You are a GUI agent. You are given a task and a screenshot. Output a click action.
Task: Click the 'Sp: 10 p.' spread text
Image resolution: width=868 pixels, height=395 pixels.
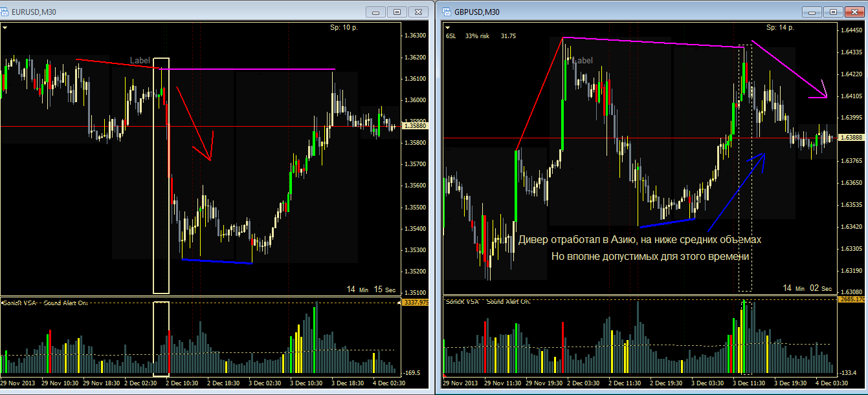344,27
